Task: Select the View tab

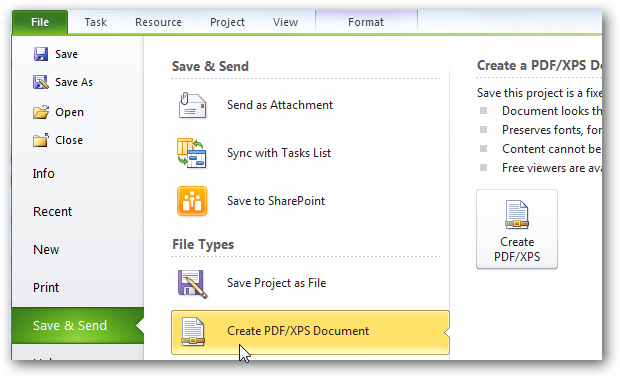Action: 285,22
